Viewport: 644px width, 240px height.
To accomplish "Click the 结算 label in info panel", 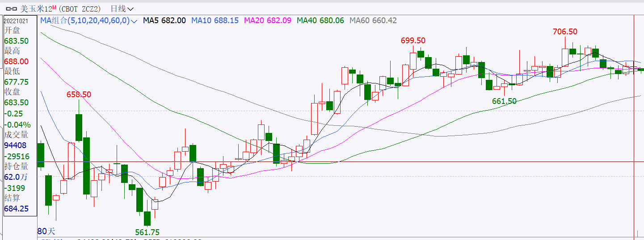I will (13, 198).
